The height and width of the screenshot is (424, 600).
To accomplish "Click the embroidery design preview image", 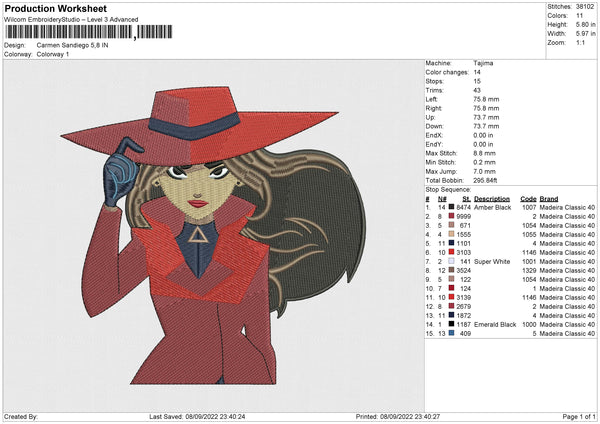I will [x=213, y=235].
